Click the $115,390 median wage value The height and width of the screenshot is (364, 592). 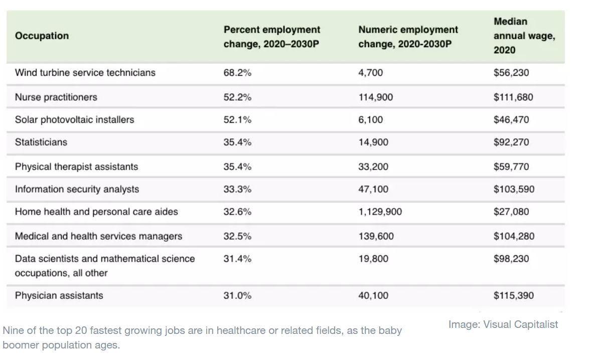[x=513, y=296]
